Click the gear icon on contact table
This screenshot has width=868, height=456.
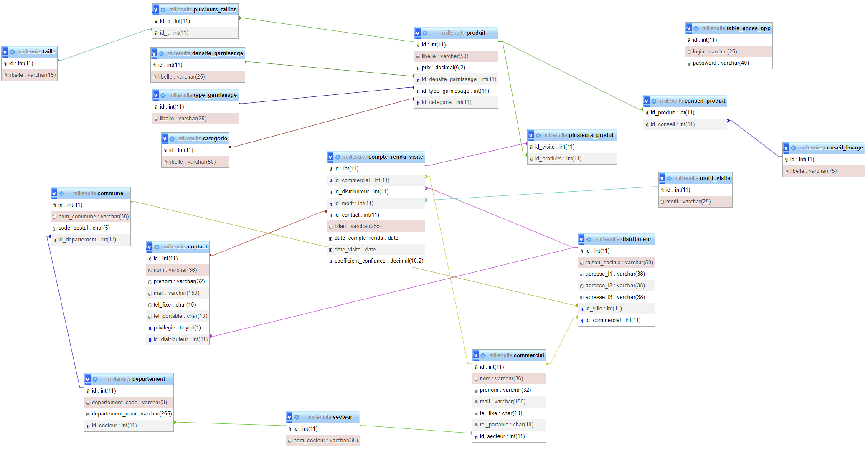pyautogui.click(x=157, y=247)
